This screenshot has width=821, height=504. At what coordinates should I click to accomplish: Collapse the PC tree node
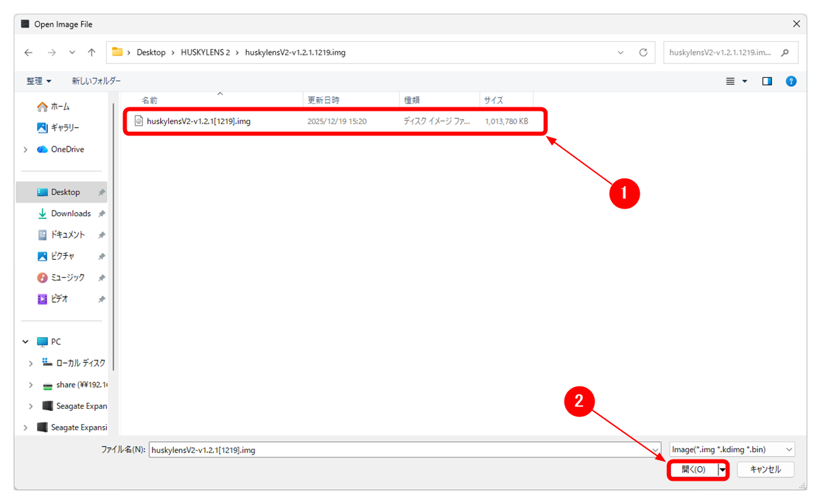point(26,342)
